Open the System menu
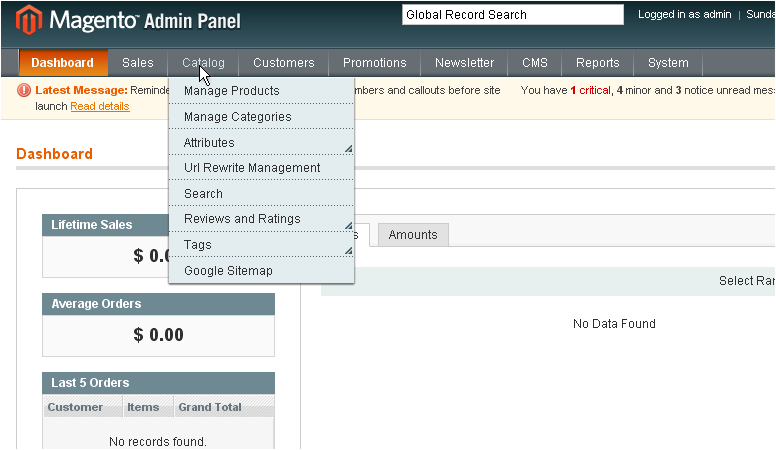Screen dimensions: 776x450 pos(668,63)
